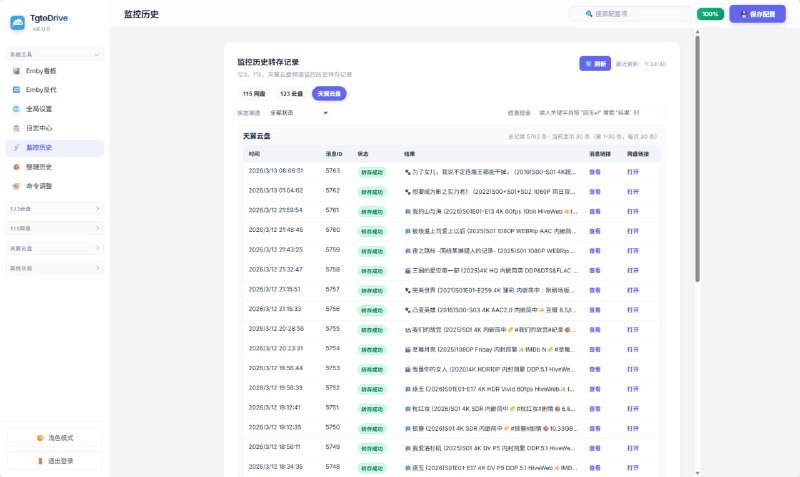Click 查看 link for message 5758
Viewport: 800px width, 477px height.
pyautogui.click(x=595, y=271)
